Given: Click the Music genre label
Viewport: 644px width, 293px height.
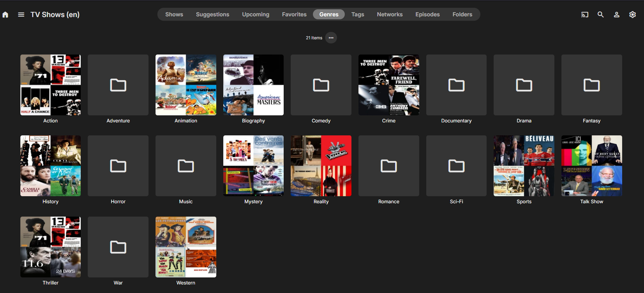Looking at the screenshot, I should click(x=186, y=202).
